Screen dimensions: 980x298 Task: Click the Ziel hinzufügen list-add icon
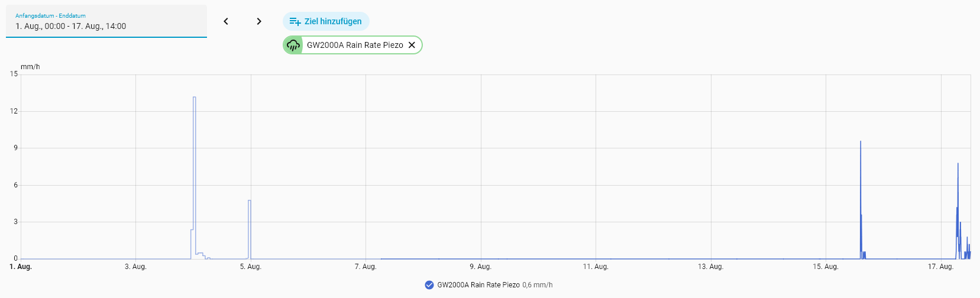tap(295, 22)
